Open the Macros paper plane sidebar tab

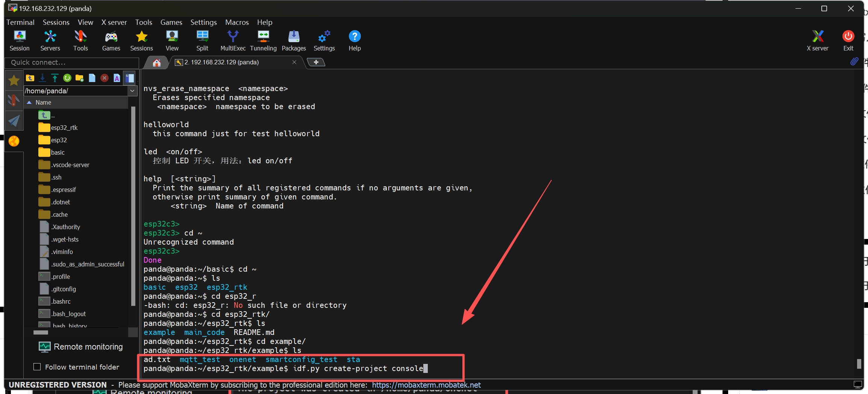[x=14, y=121]
